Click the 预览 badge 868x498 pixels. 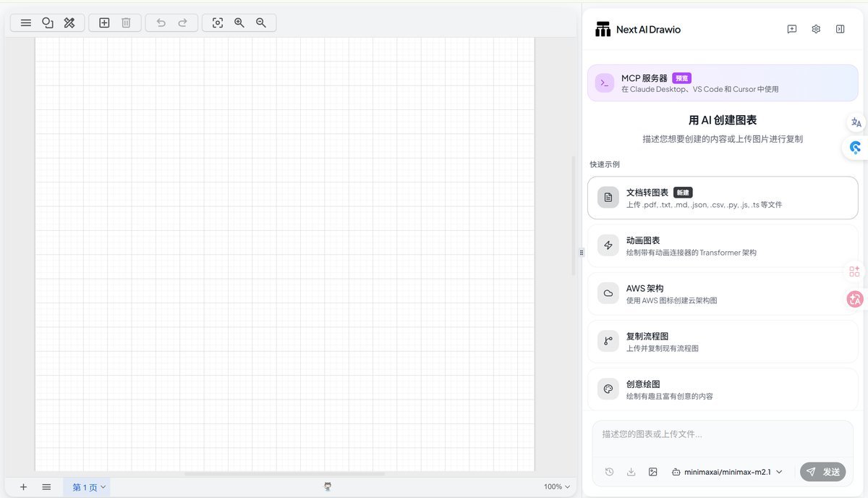click(x=682, y=78)
